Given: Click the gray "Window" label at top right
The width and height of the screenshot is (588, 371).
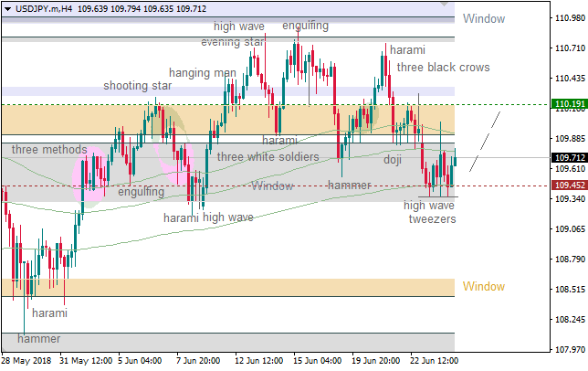Looking at the screenshot, I should 484,18.
